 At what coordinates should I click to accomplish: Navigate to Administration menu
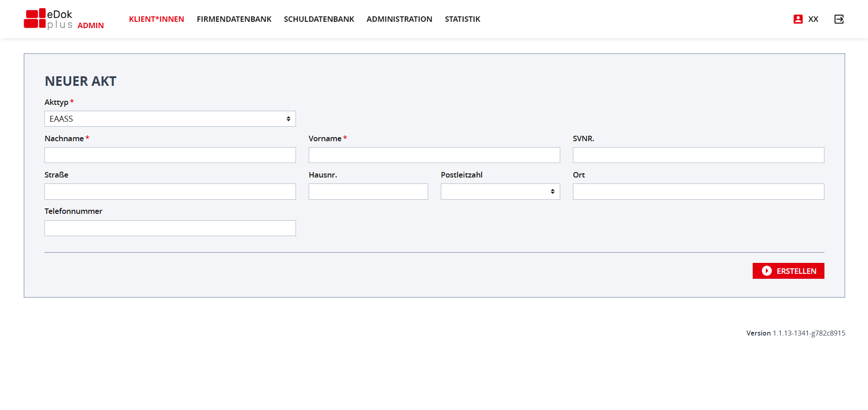click(399, 19)
